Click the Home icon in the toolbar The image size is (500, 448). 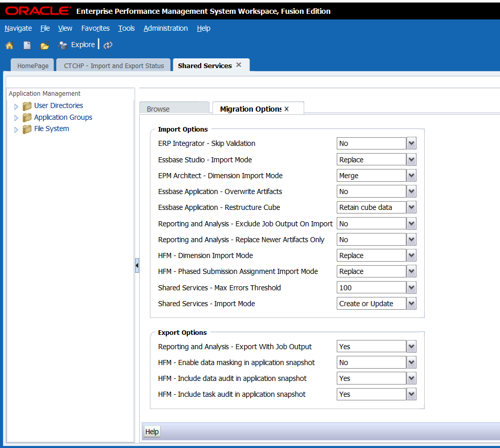9,45
